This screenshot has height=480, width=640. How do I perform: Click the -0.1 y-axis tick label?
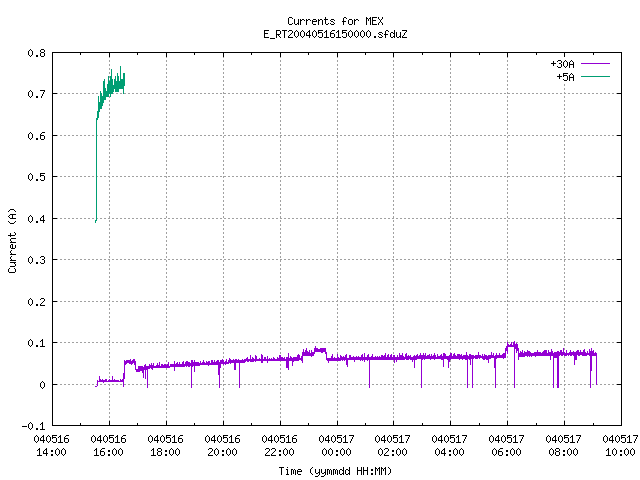pos(33,426)
